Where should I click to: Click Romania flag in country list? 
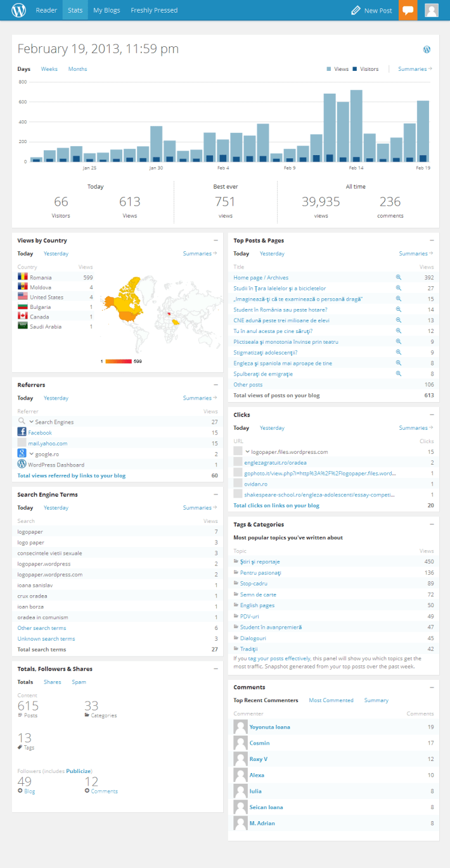pos(22,277)
